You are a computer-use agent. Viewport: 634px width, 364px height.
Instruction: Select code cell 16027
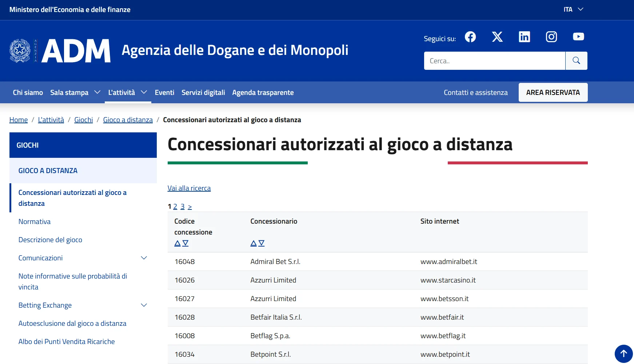[x=185, y=299]
